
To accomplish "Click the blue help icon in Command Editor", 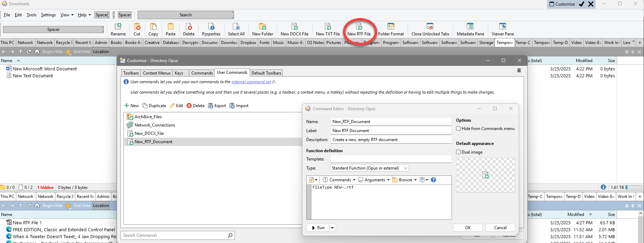I will 433,180.
